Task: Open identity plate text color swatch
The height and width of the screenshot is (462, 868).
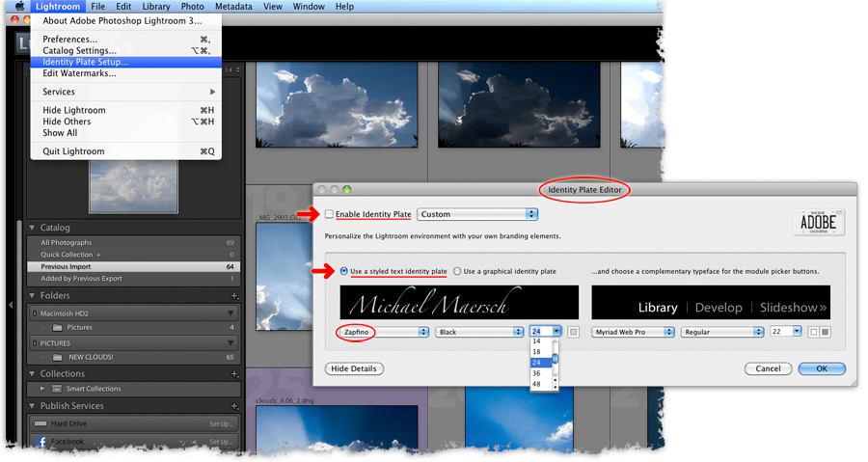Action: (574, 332)
